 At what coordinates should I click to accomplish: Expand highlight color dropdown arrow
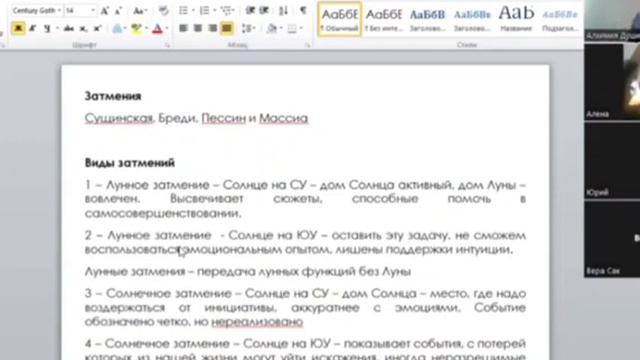[146, 29]
